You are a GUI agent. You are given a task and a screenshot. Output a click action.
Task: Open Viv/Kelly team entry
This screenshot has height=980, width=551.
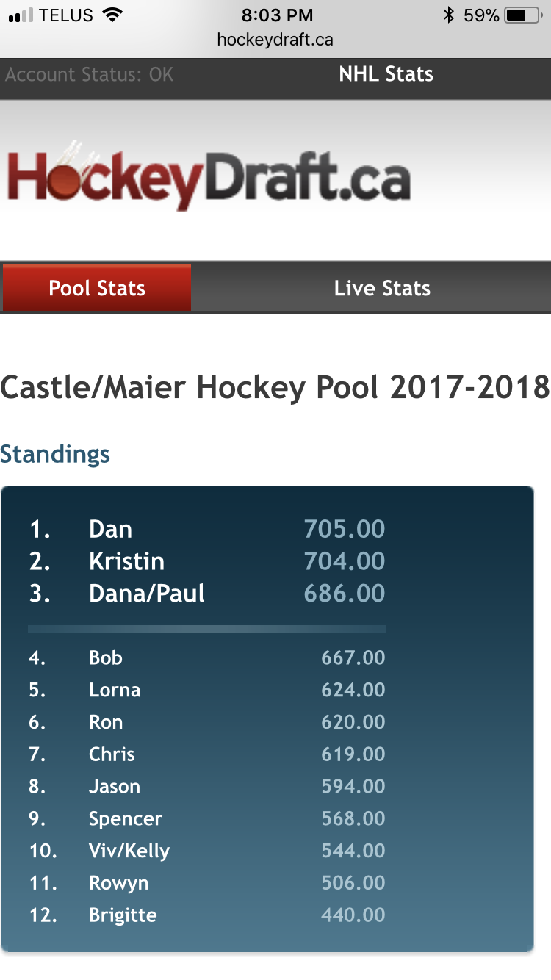tap(129, 851)
